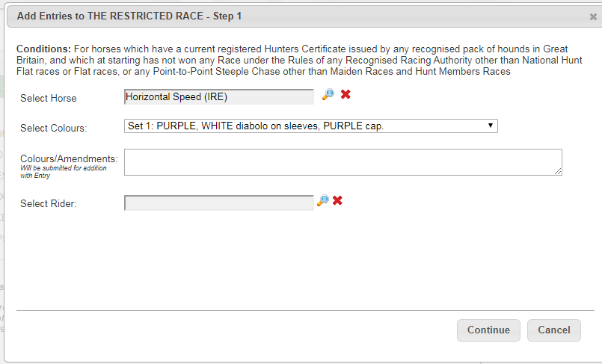Open horse search with magnifier icon

(x=328, y=95)
